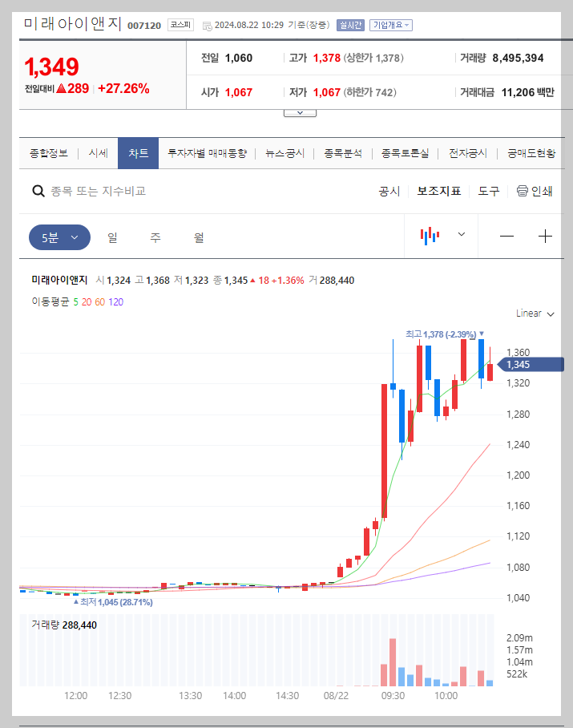Open the 5분 timeframe dropdown
The height and width of the screenshot is (728, 573).
tap(59, 237)
